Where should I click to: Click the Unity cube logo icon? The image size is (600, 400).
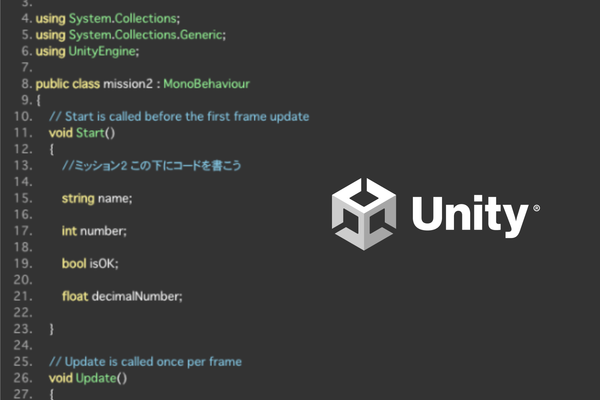pyautogui.click(x=364, y=214)
